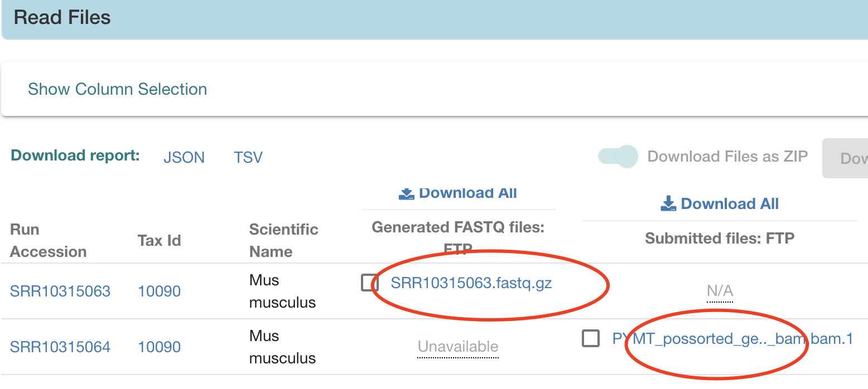Click Download All icon above Submitted files
Viewport: 868px width, 389px height.
click(x=668, y=204)
